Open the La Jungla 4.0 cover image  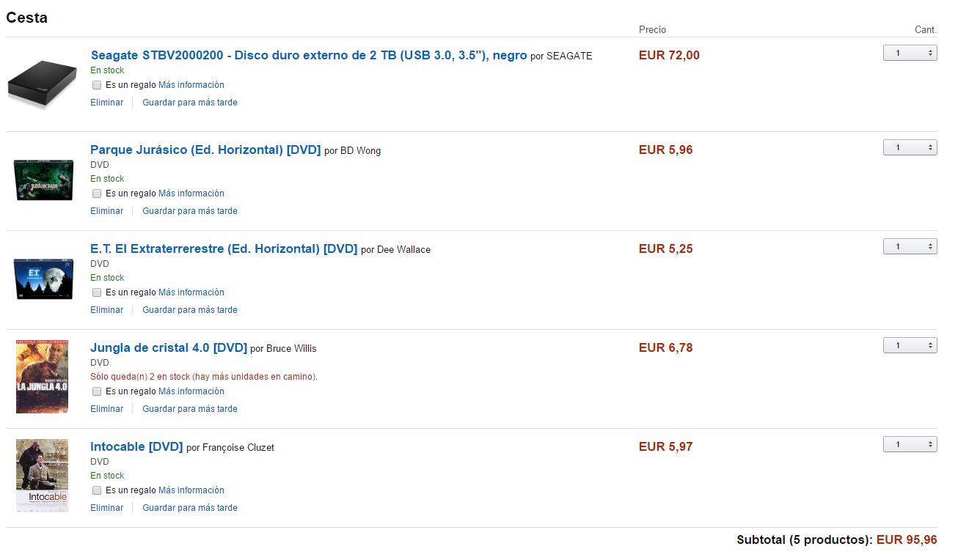click(x=43, y=377)
